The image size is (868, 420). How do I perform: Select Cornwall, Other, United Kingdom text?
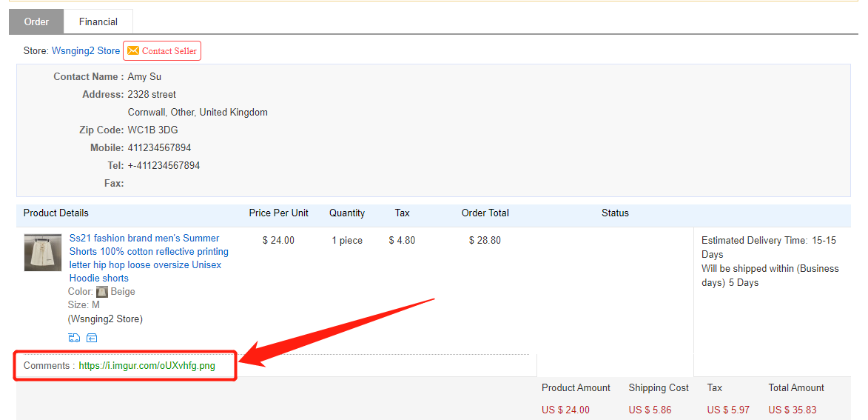(198, 113)
